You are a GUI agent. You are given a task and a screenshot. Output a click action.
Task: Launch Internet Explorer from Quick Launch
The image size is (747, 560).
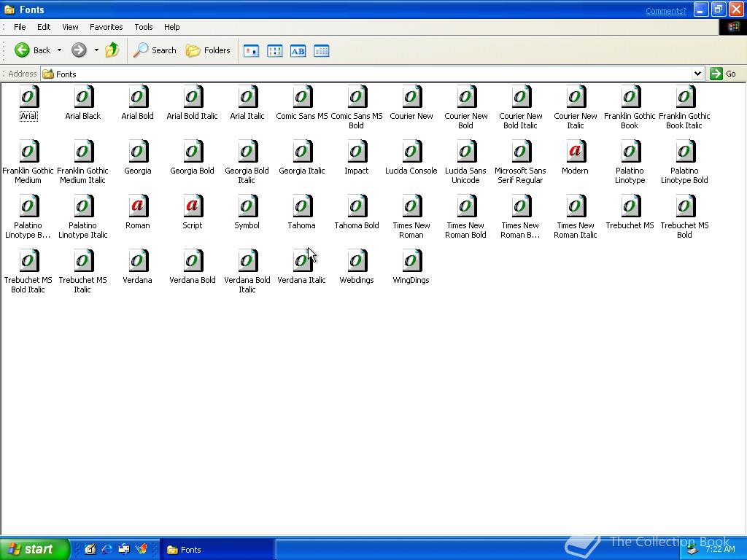[107, 549]
